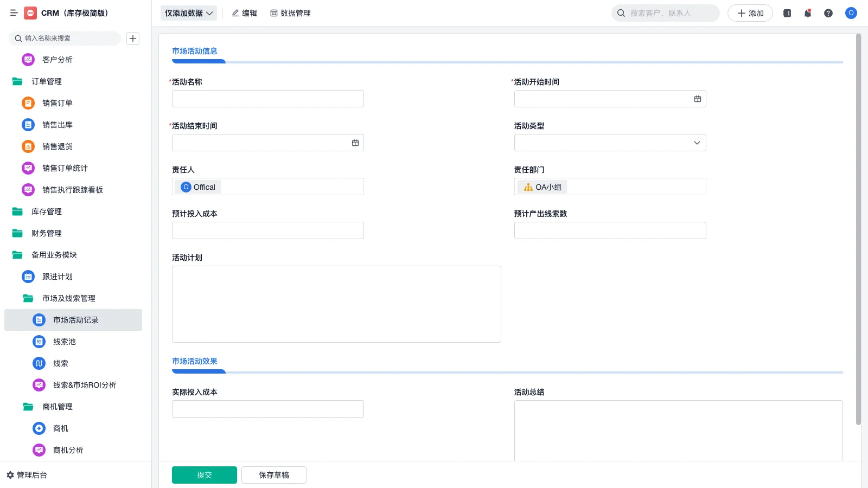
Task: Click the user avatar icon in the top bar
Action: tap(851, 13)
